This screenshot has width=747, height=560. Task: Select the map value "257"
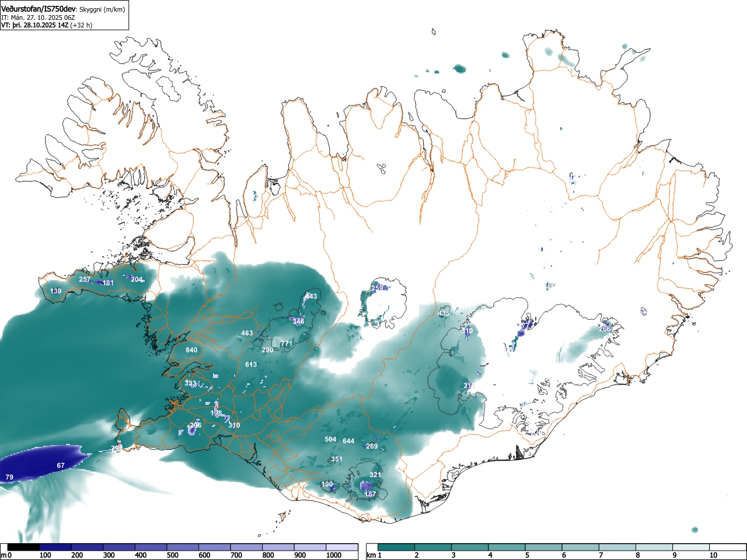tap(85, 279)
